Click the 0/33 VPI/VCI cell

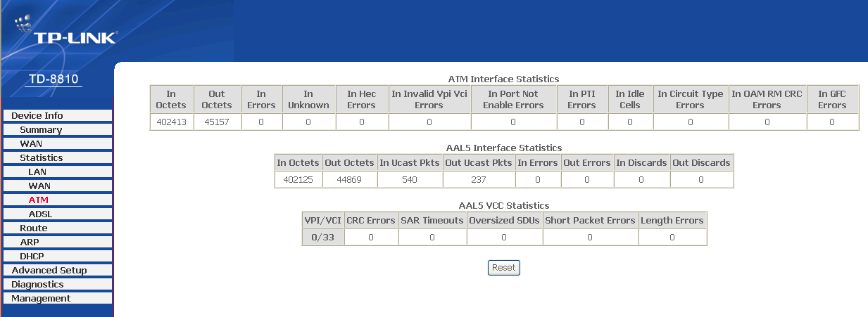[322, 238]
